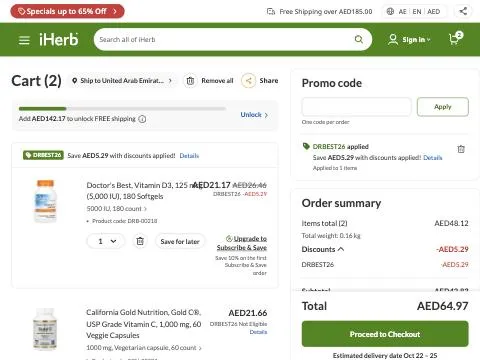Screen dimensions: 480x360
Task: Click the free shipping info icon
Action: point(142,119)
